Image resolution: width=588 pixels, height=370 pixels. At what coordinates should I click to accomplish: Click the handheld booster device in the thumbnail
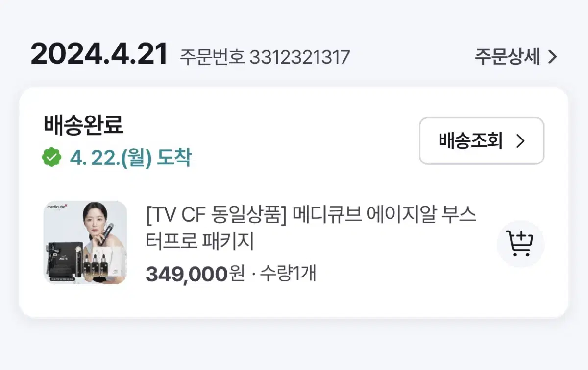(106, 234)
